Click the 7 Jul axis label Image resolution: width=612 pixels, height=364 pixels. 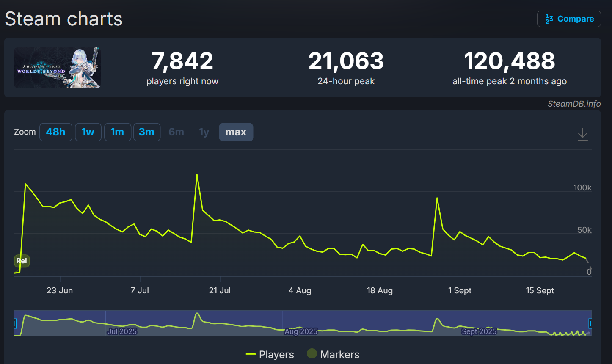(140, 290)
